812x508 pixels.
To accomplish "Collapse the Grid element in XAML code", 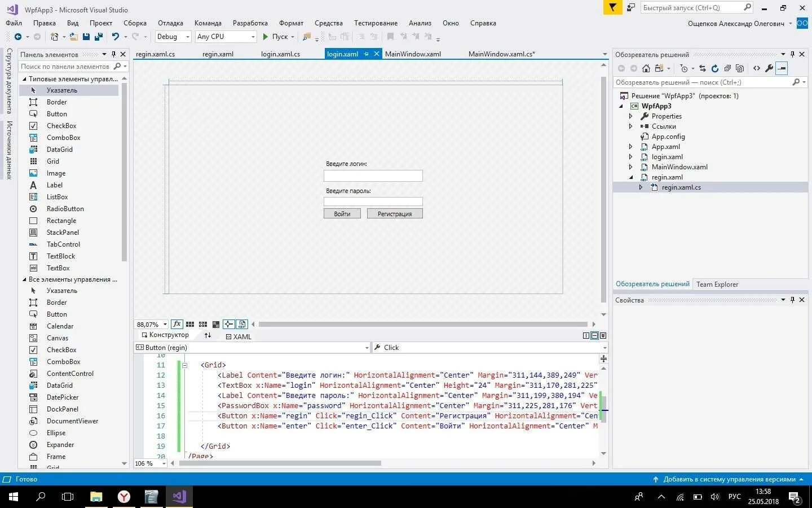I will pyautogui.click(x=184, y=365).
